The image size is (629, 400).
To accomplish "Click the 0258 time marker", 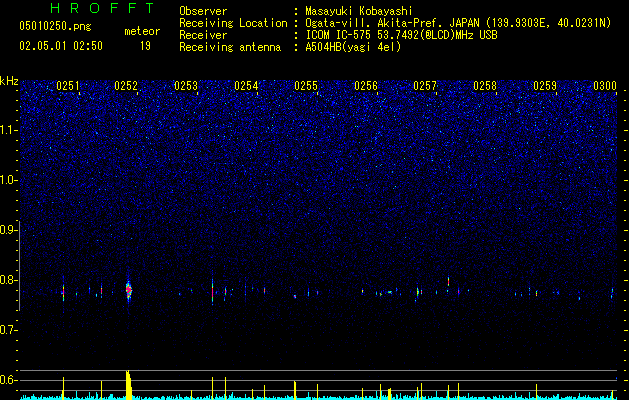I will pyautogui.click(x=485, y=86).
